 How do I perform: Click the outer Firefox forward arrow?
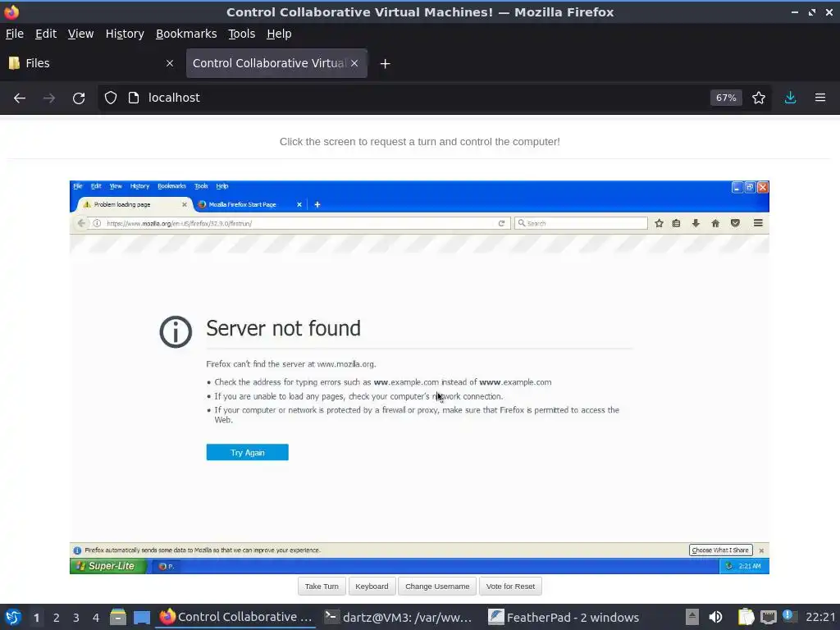pos(49,98)
